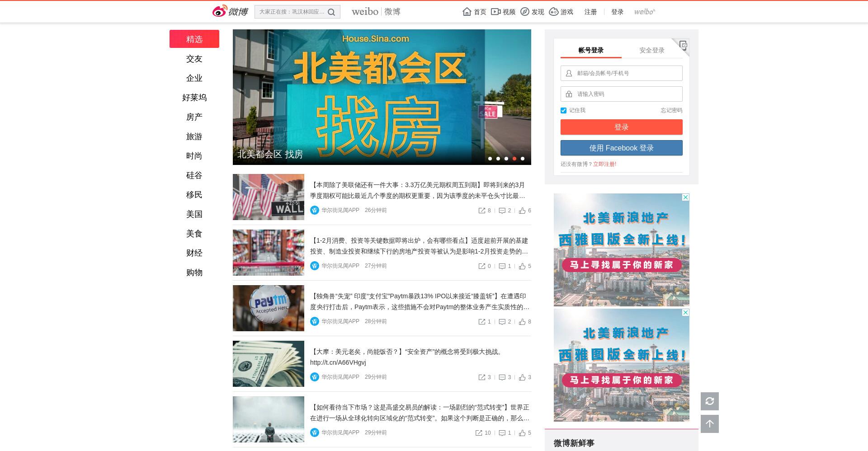The width and height of the screenshot is (868, 451).
Task: Select 旅游 category in sidebar
Action: 194,136
